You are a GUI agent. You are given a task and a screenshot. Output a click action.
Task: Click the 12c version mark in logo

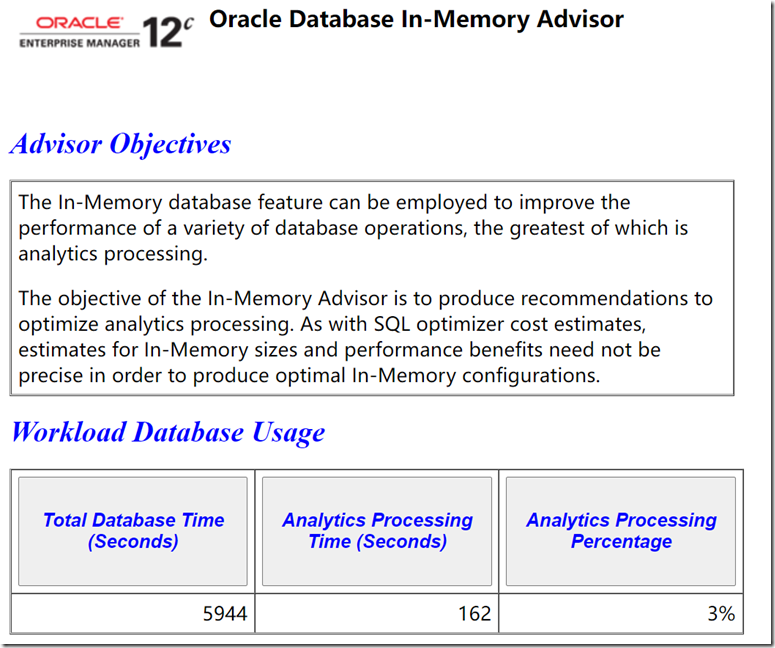(167, 32)
